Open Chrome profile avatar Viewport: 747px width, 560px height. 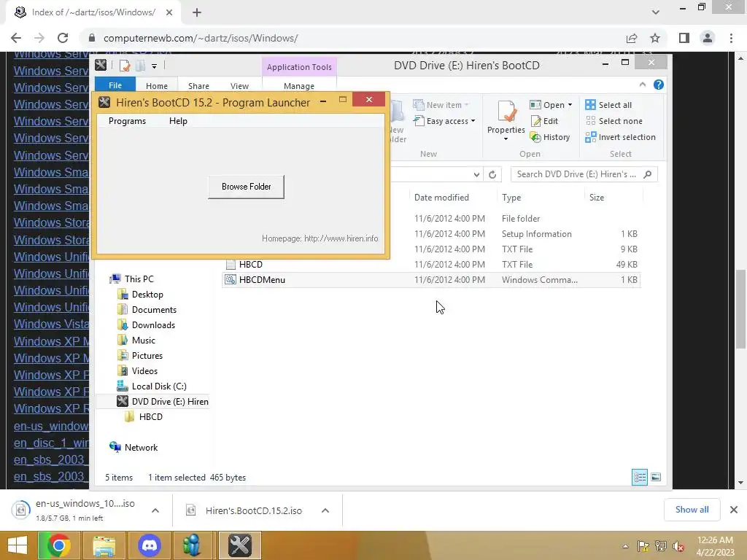pos(708,38)
